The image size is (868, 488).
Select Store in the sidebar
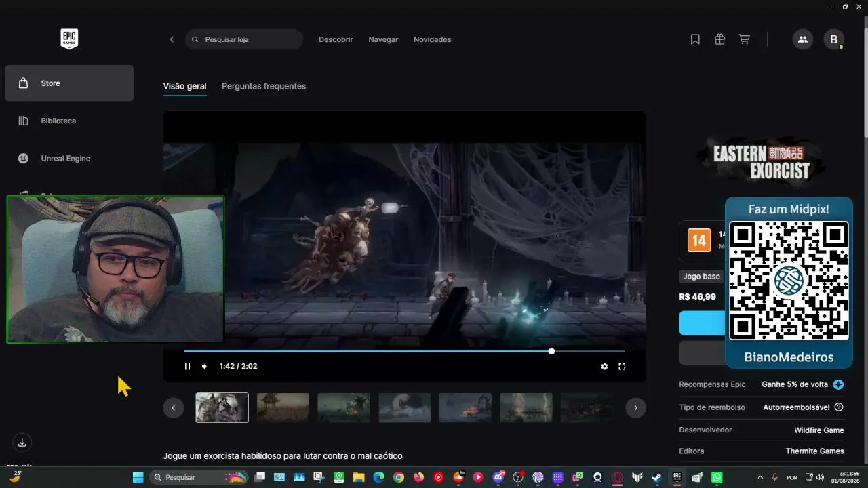pos(69,83)
